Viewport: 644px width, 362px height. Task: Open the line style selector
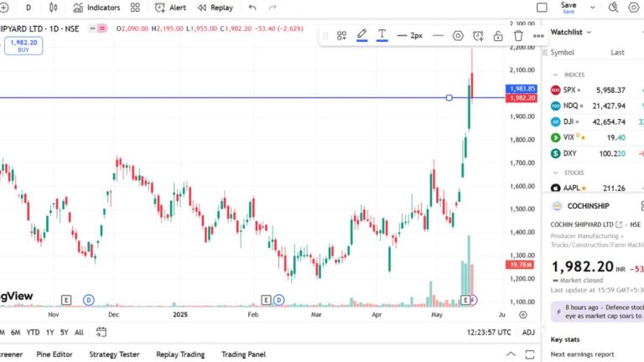(x=438, y=36)
